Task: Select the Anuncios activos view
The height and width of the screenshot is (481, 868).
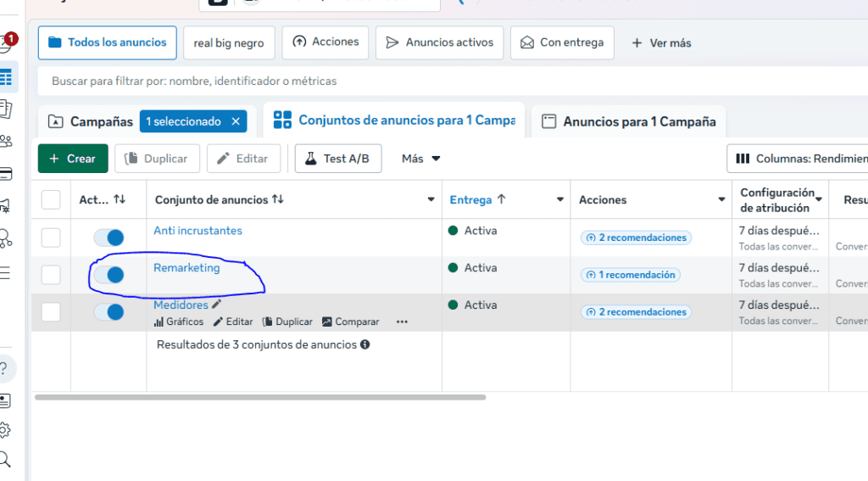Action: pos(440,42)
